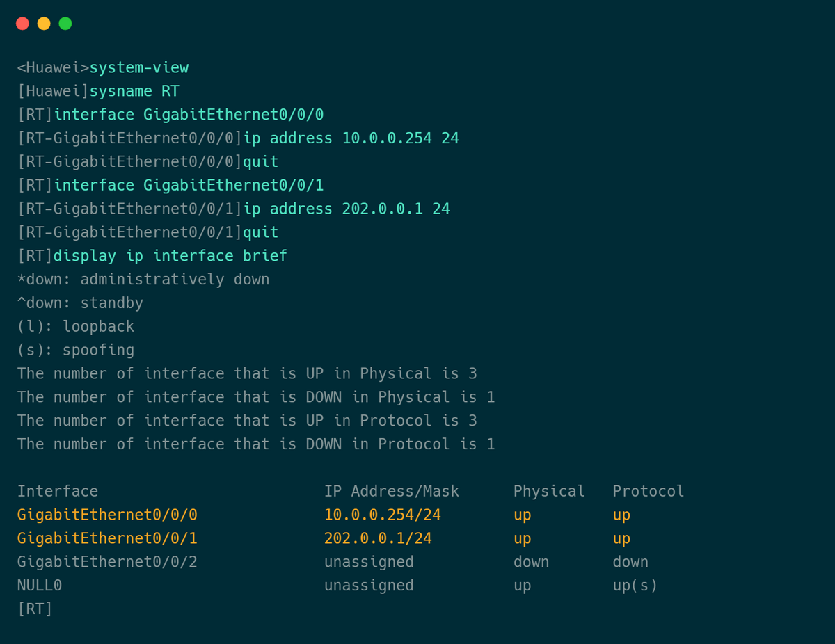Screen dimensions: 835x644
Task: Select the GigabitEthernet0/0/2 table row name
Action: (x=107, y=562)
